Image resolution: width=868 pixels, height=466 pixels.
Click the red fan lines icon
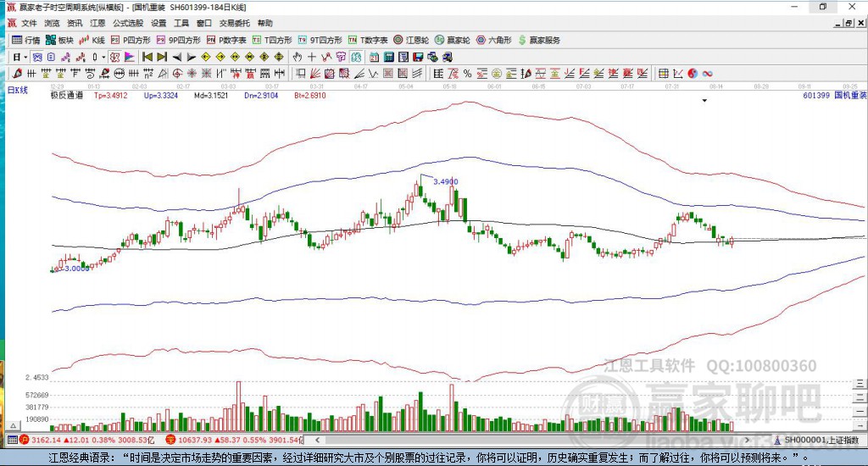[x=315, y=73]
